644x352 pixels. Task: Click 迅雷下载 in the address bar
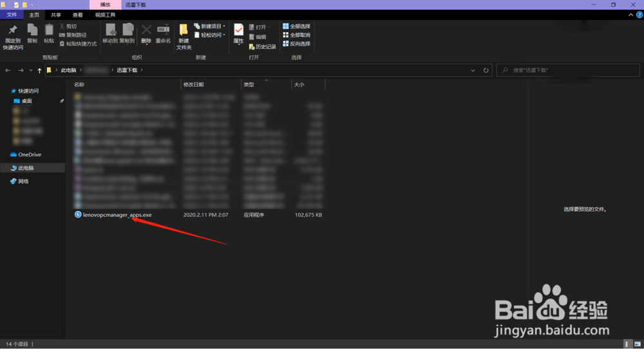click(127, 70)
